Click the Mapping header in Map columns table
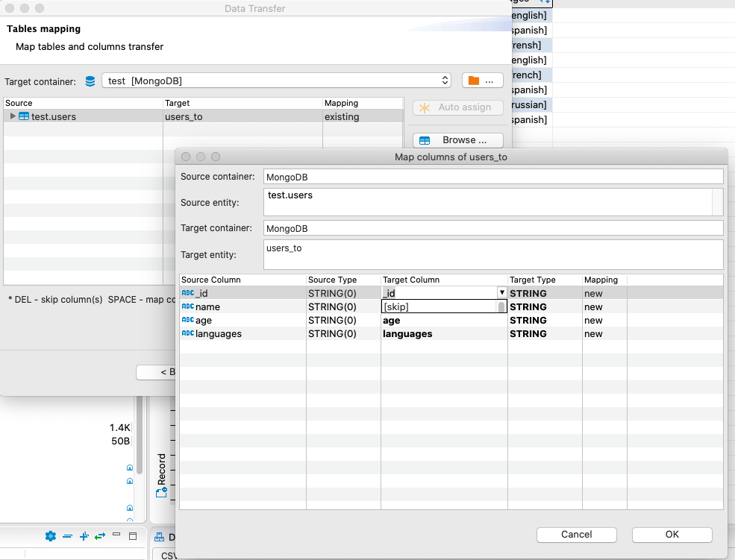The height and width of the screenshot is (560, 735). 604,280
